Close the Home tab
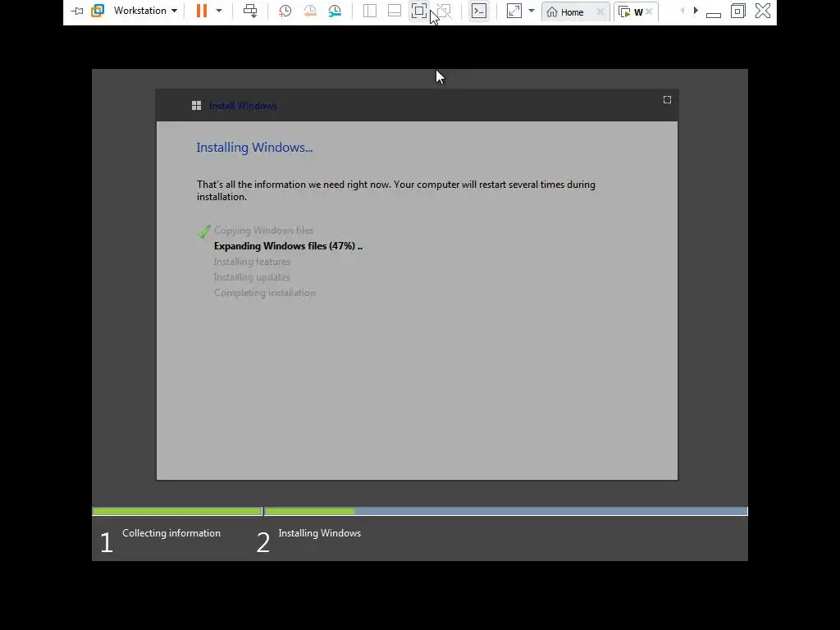840x630 pixels. tap(600, 11)
